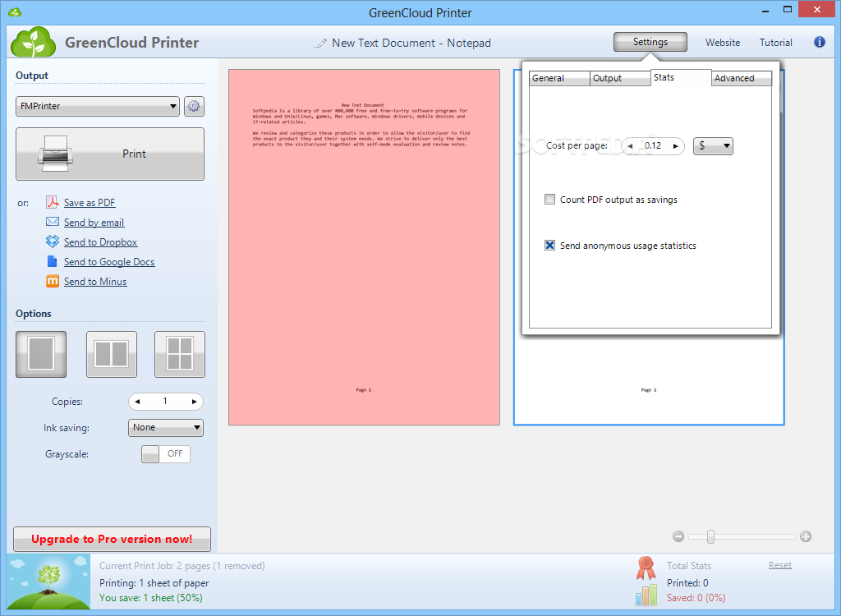Click the app icon in title bar
This screenshot has width=841, height=616.
[x=15, y=11]
